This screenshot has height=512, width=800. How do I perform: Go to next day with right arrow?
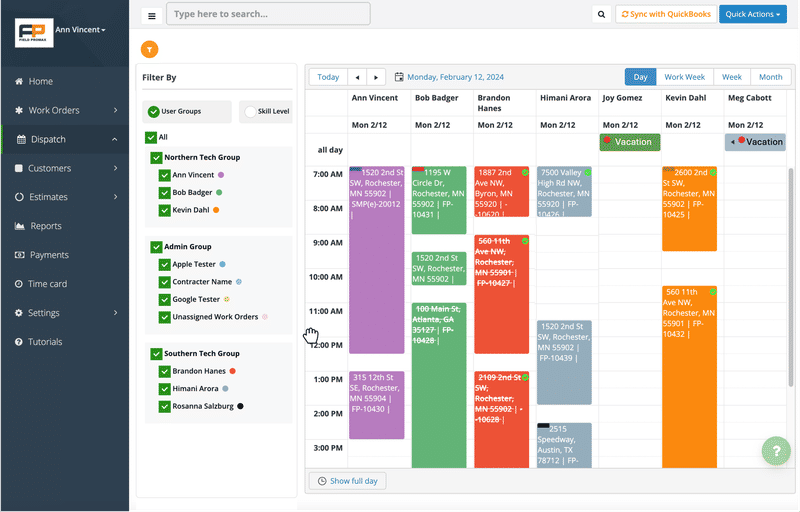376,78
